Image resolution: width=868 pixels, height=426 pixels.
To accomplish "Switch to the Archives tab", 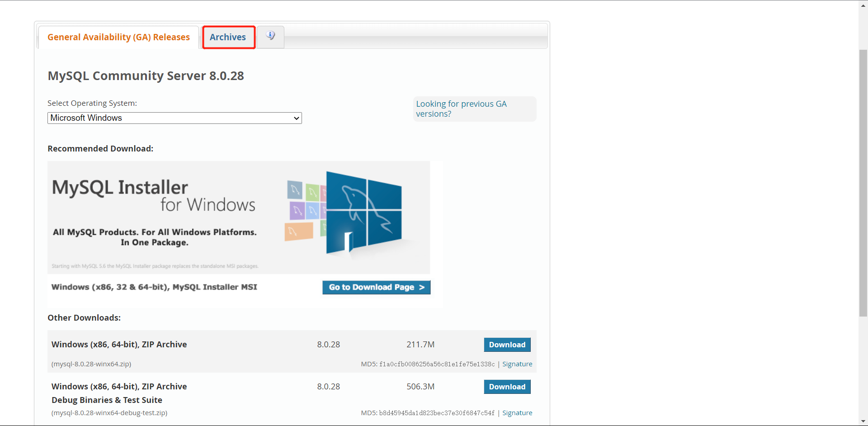I will coord(228,37).
